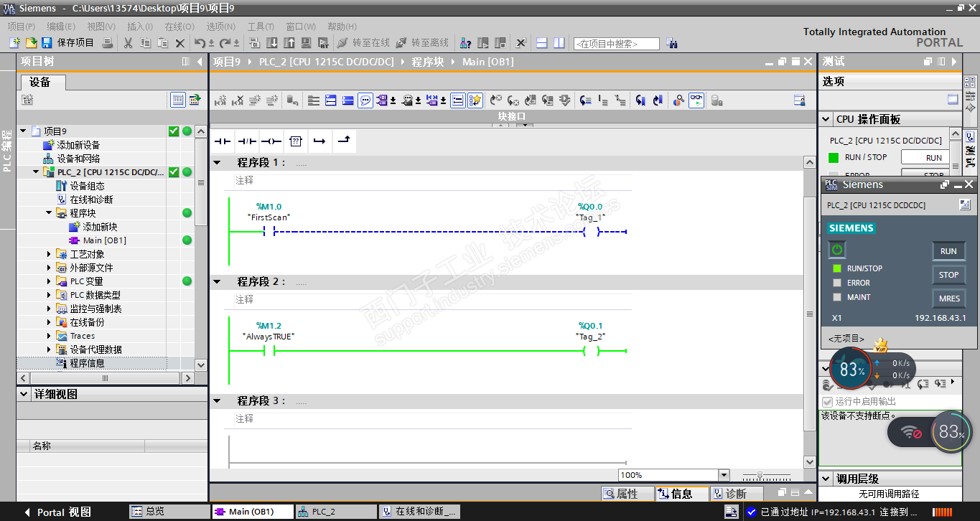
Task: Open the 选项(N) menu
Action: (x=221, y=27)
